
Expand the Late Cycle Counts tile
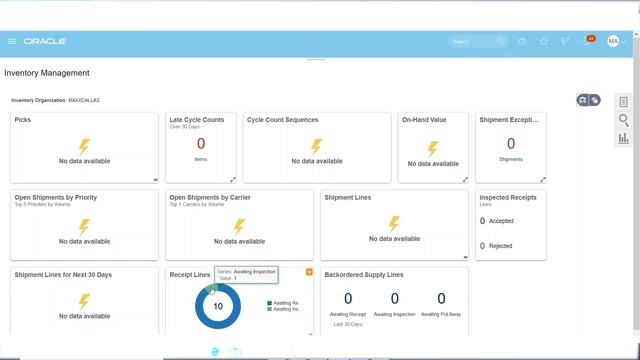pyautogui.click(x=233, y=180)
